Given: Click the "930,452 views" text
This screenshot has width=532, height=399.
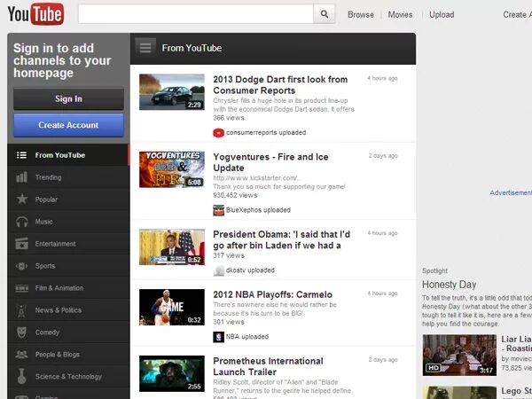Looking at the screenshot, I should tap(235, 195).
